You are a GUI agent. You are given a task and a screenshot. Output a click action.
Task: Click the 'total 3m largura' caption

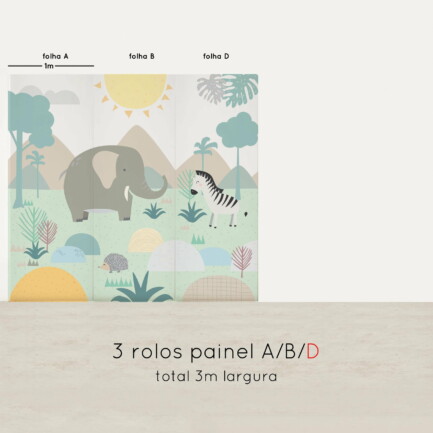point(216,376)
